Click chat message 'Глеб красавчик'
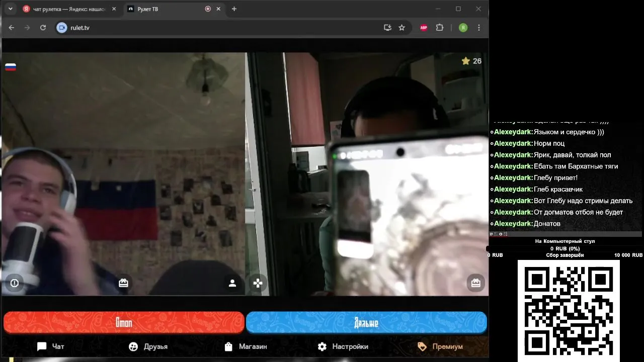 (x=558, y=189)
